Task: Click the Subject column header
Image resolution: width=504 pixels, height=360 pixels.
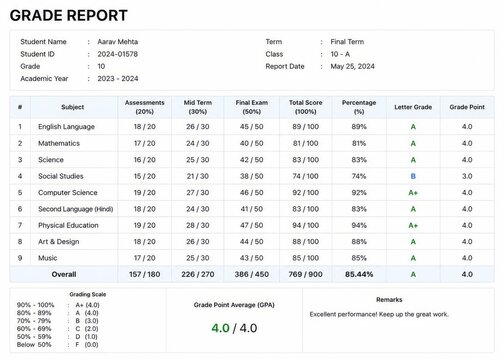Action: [73, 107]
